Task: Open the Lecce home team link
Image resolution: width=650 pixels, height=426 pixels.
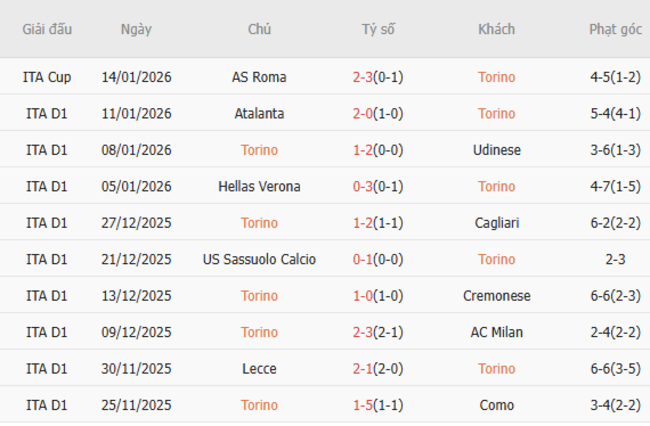Action: coord(259,369)
